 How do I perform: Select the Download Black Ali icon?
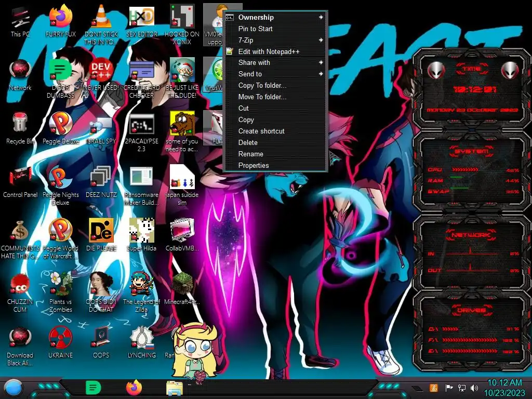tap(20, 347)
